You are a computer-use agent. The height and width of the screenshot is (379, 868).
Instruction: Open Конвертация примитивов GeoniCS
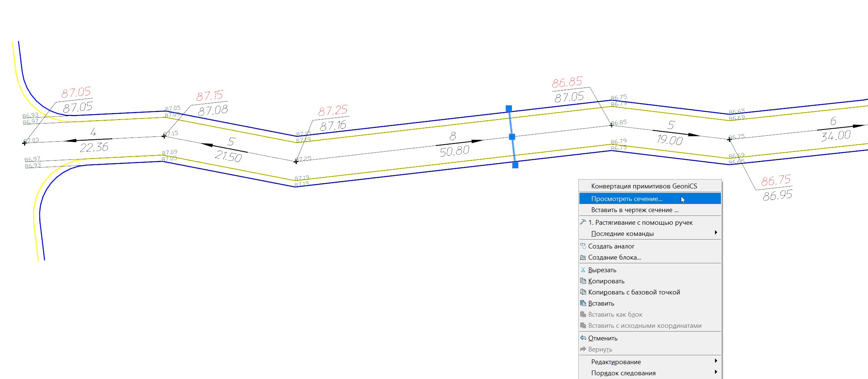pos(644,186)
